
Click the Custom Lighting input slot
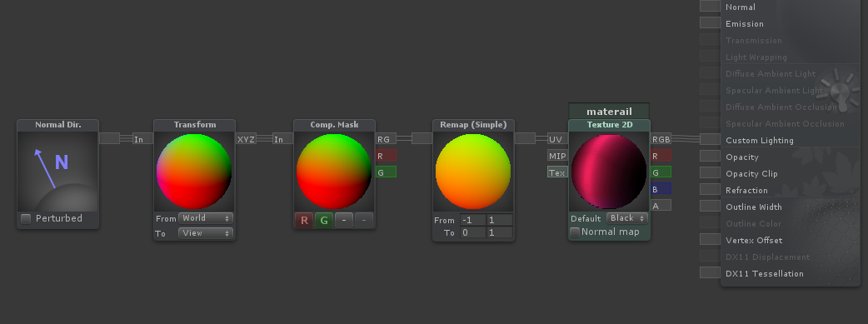(x=711, y=139)
